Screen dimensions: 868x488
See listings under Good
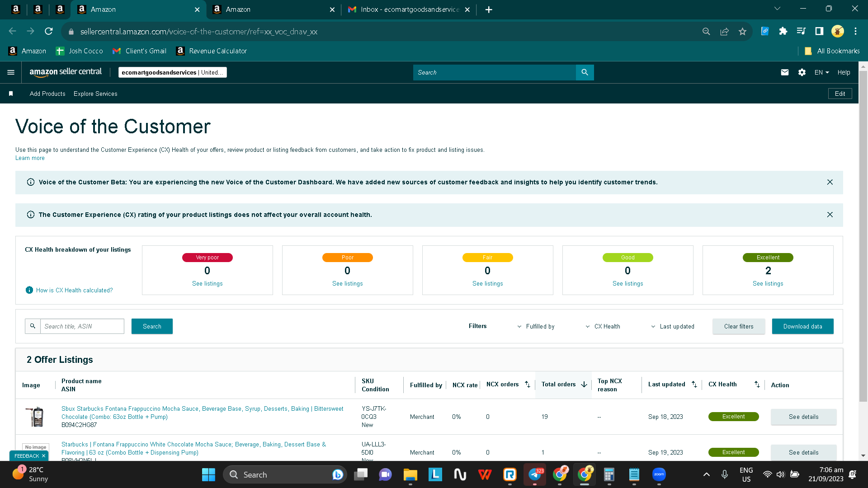click(627, 284)
